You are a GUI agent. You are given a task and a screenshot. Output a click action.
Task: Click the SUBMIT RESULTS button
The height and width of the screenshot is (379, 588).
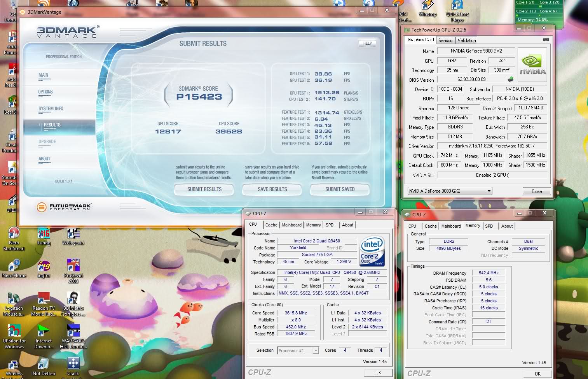click(x=204, y=189)
